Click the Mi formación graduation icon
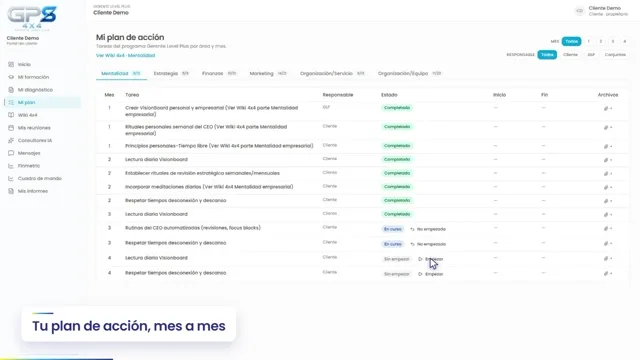Viewport: 640px width, 360px height. click(x=11, y=77)
